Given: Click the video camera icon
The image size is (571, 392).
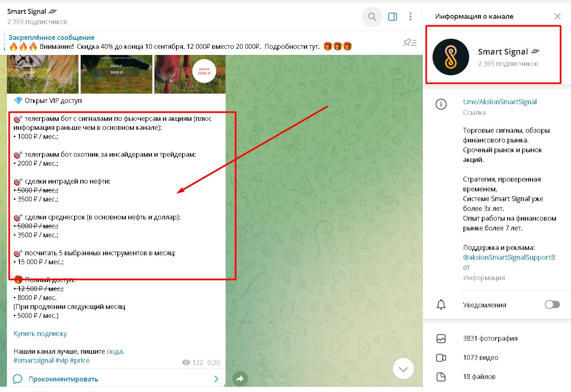Looking at the screenshot, I should [441, 357].
